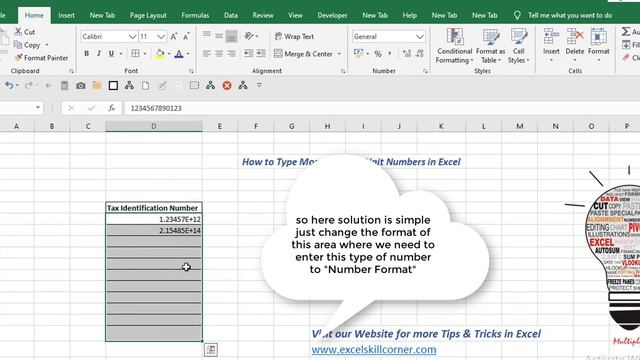Open Conditional Formatting menu
The width and height of the screenshot is (640, 360).
pyautogui.click(x=454, y=46)
